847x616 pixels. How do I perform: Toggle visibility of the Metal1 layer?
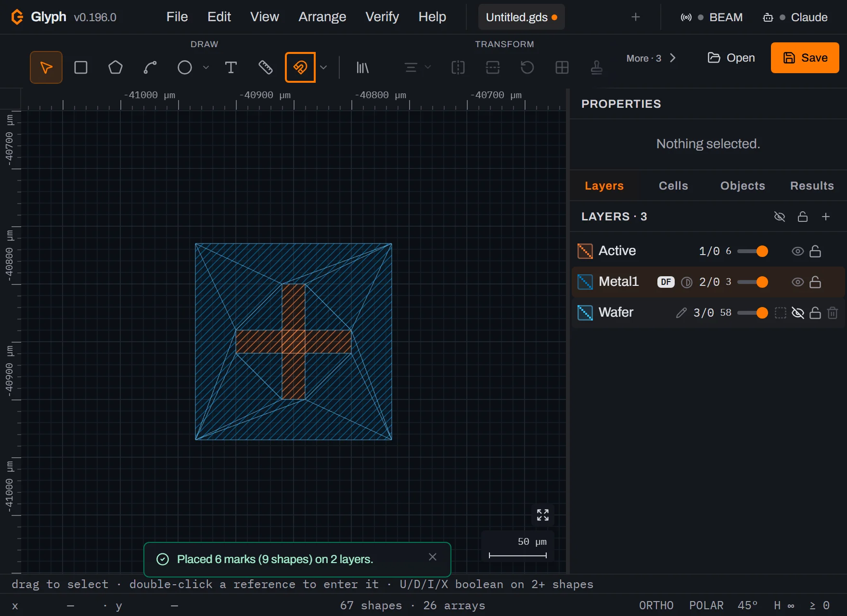[x=798, y=282]
